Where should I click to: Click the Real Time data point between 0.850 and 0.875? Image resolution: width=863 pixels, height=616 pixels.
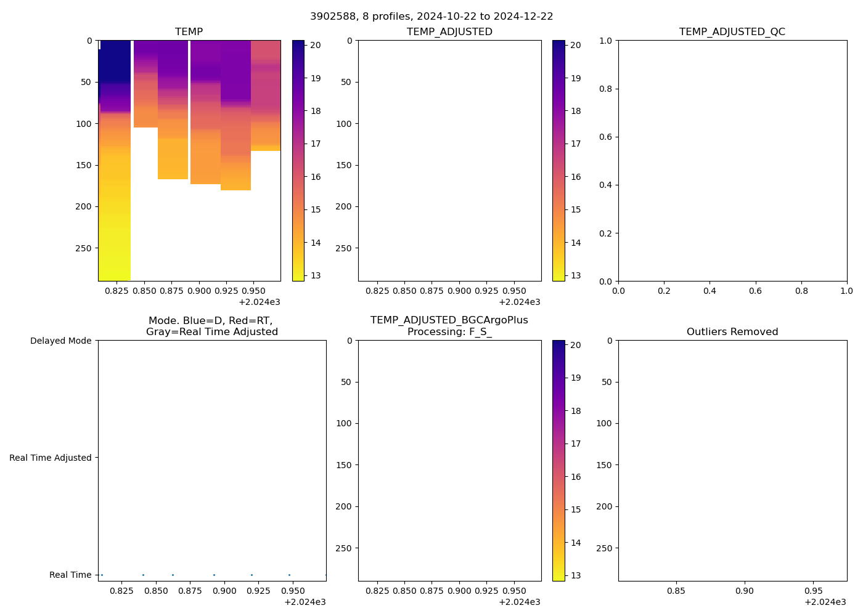(173, 575)
